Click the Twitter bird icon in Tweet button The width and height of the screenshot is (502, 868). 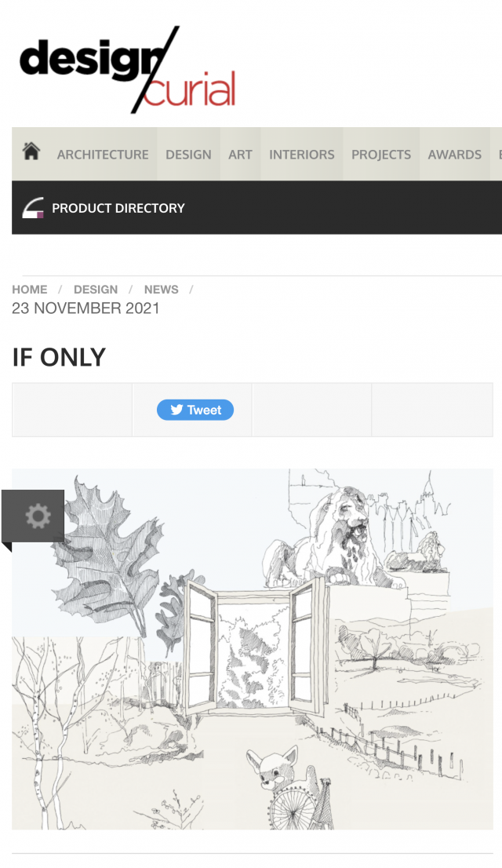tap(176, 410)
